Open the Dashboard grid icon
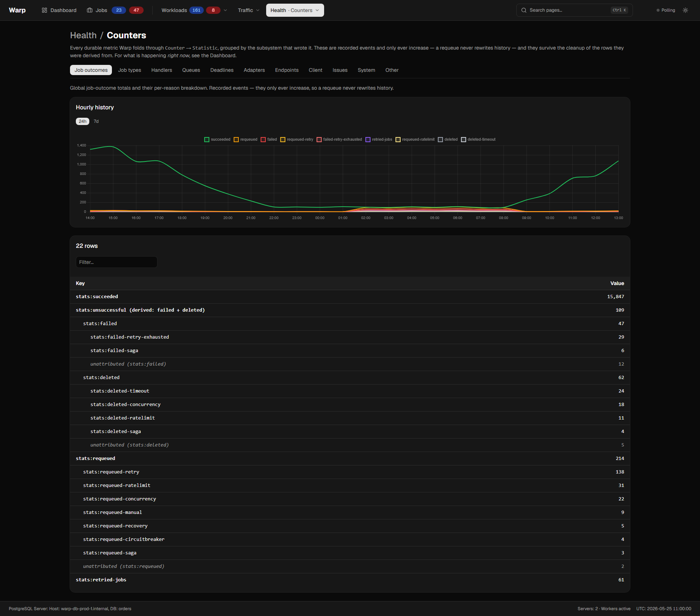Viewport: 700px width, 616px height. pos(44,10)
